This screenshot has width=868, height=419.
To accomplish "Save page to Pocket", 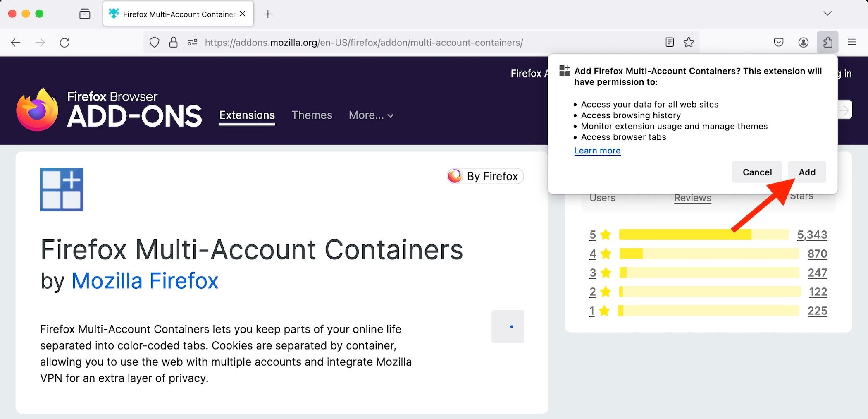I will tap(778, 42).
